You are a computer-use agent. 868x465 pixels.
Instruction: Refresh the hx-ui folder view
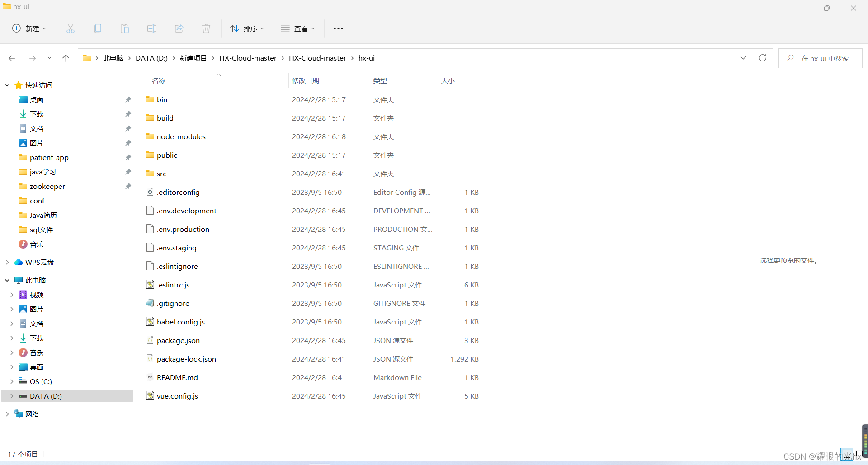(x=763, y=58)
